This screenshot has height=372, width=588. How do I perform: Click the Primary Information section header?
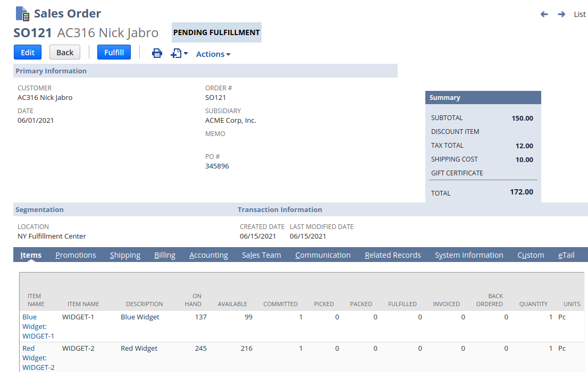click(x=205, y=71)
